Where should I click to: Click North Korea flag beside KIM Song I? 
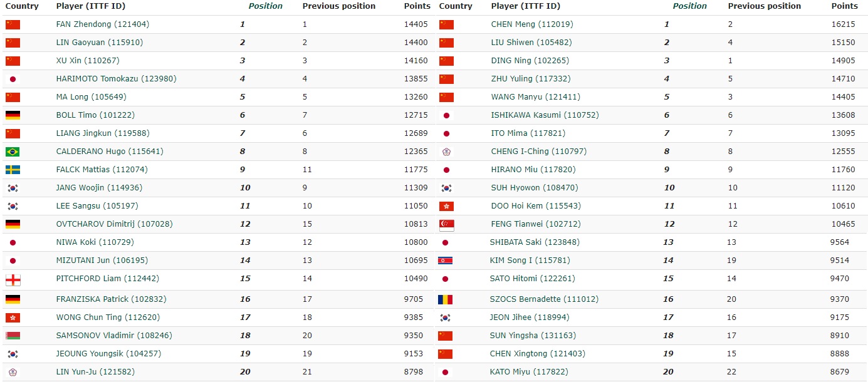[446, 261]
